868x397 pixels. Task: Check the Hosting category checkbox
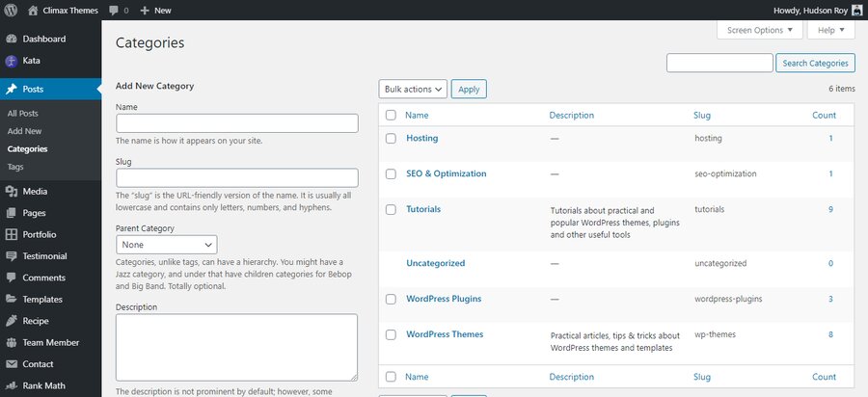tap(391, 138)
